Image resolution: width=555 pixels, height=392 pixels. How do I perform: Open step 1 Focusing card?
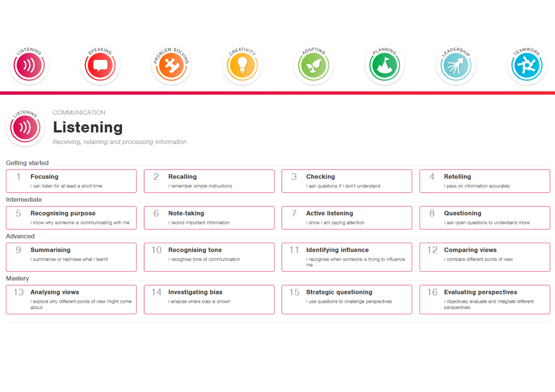(x=71, y=181)
